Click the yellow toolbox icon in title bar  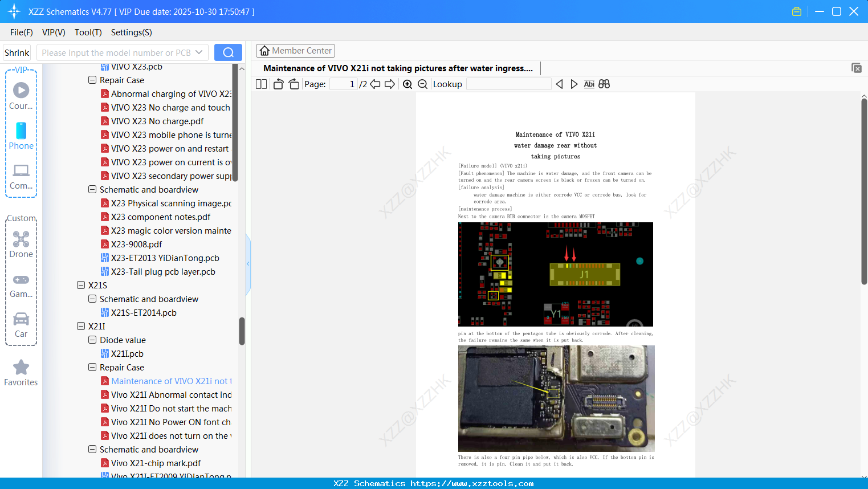click(797, 11)
